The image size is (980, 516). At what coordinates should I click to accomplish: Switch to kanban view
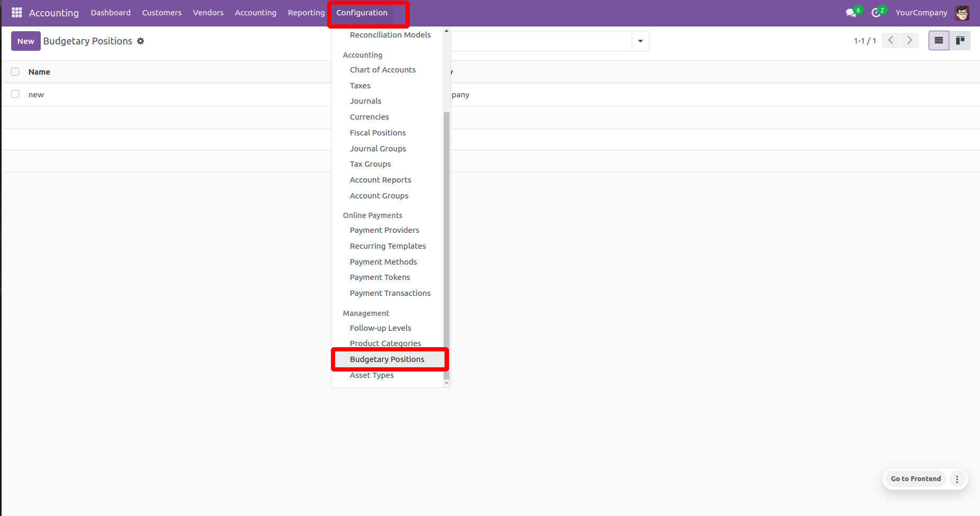[x=959, y=41]
